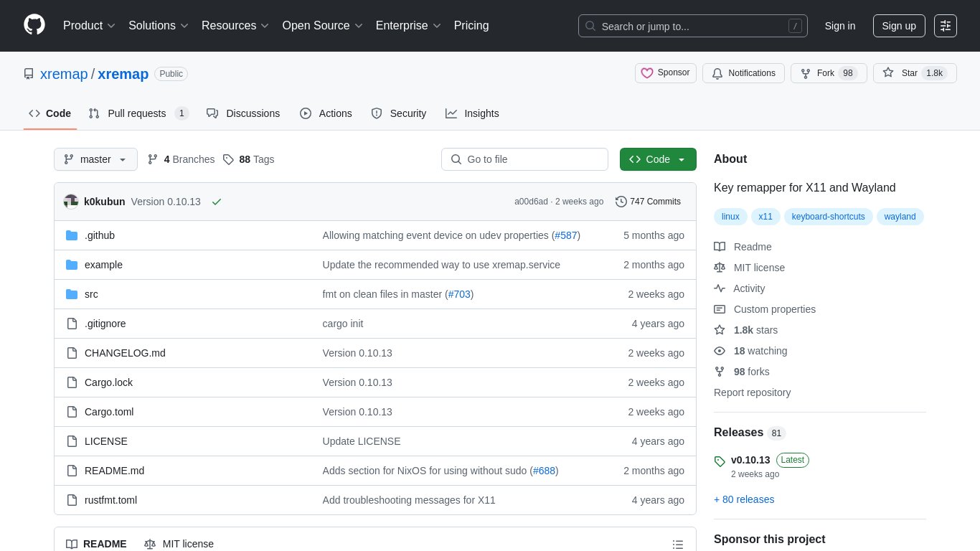Click the Sign up button
This screenshot has height=551, width=980.
(x=898, y=26)
